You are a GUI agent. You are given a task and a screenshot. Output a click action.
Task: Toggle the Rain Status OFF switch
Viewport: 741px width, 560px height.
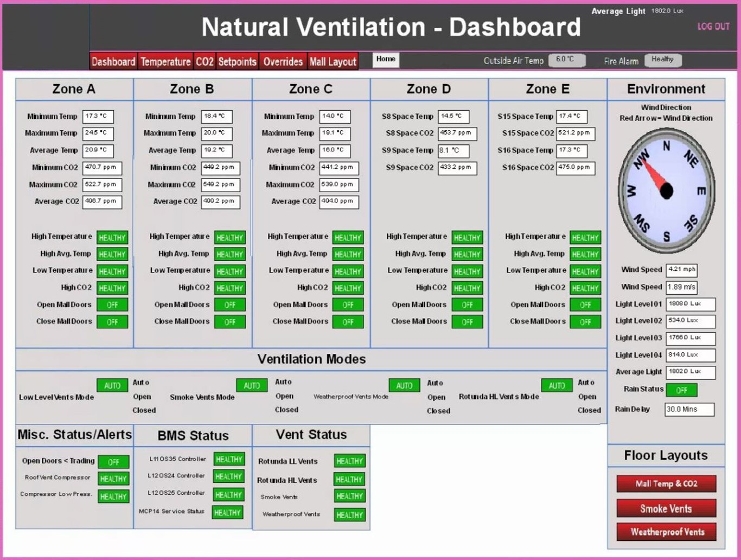682,390
